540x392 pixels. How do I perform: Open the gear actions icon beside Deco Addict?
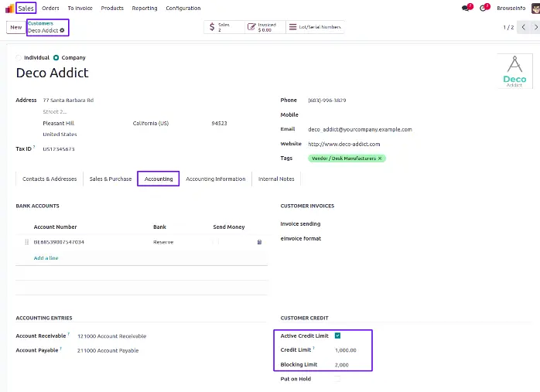(x=63, y=30)
